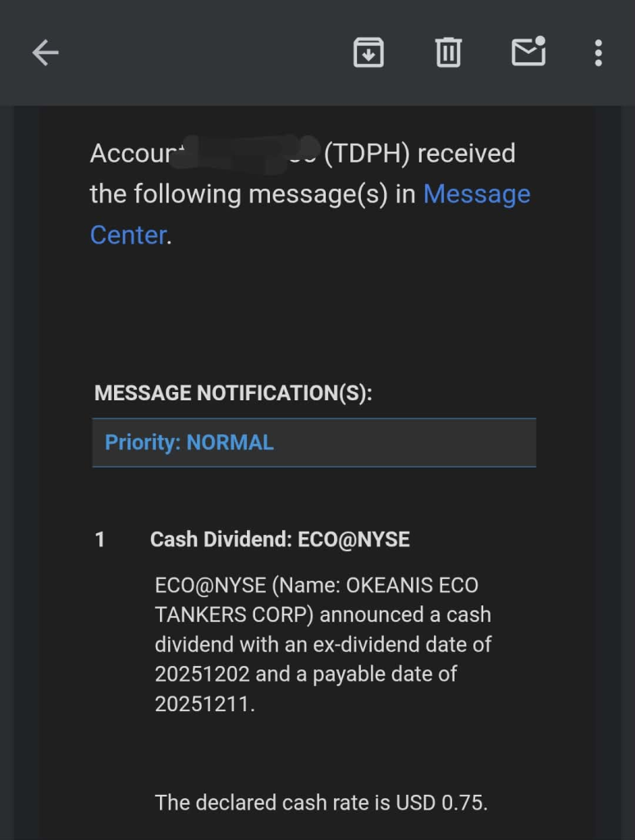635x840 pixels.
Task: Go back using the arrow icon
Action: (45, 53)
